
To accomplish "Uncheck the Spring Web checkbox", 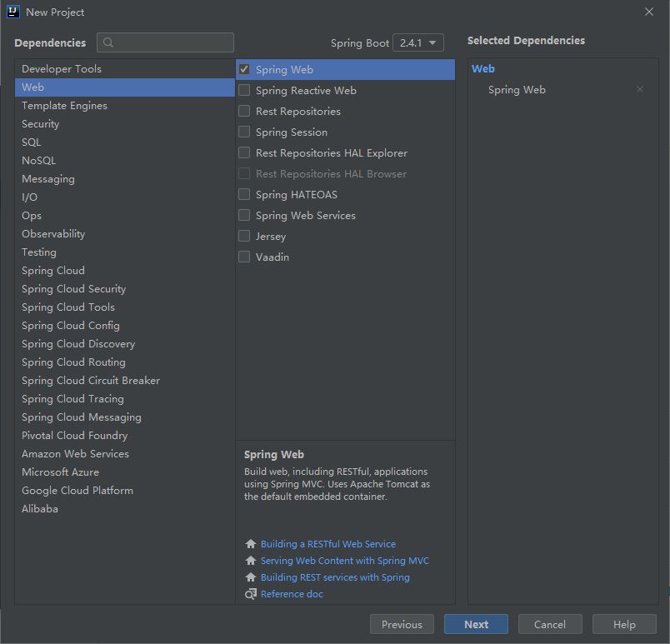I will [244, 69].
